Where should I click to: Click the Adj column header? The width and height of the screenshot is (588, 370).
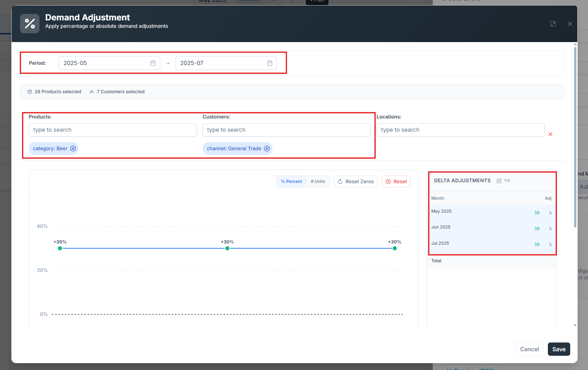(548, 198)
